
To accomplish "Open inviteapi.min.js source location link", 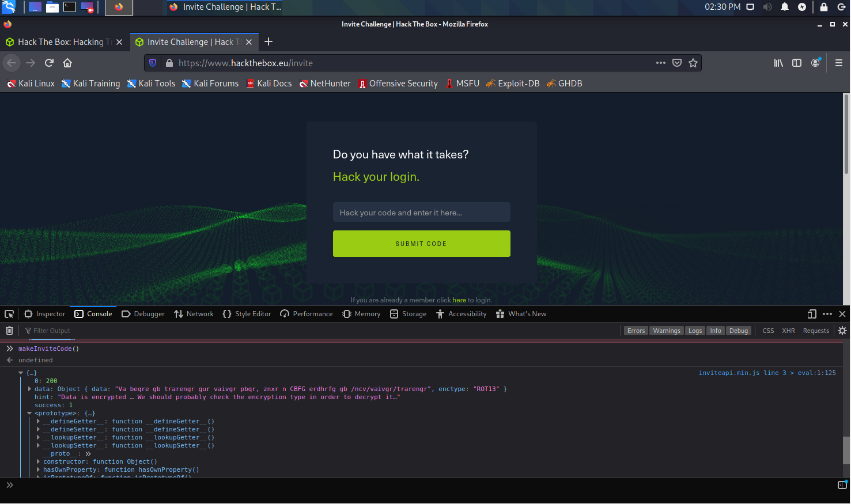I will 767,373.
